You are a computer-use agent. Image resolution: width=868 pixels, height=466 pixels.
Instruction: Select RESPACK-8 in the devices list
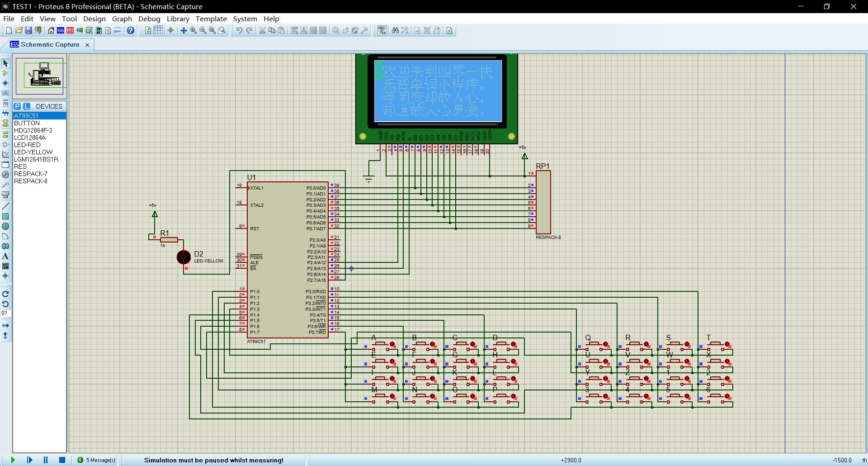39,181
